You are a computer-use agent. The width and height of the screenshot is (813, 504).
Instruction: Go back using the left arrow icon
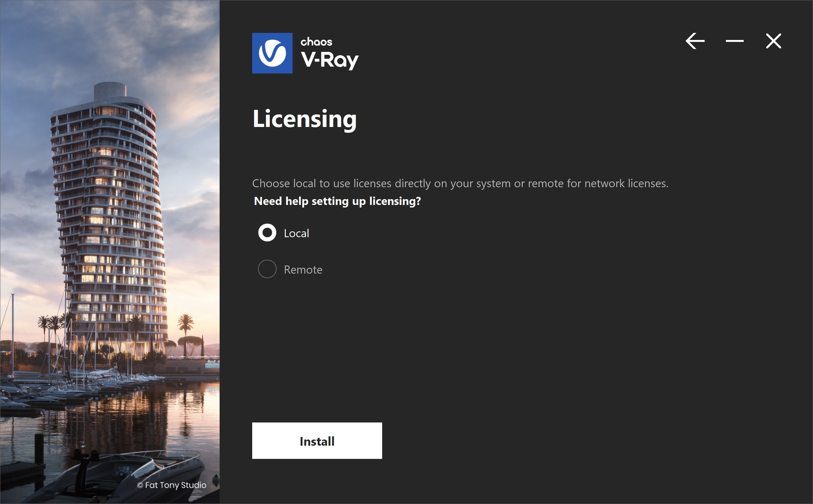pos(695,41)
